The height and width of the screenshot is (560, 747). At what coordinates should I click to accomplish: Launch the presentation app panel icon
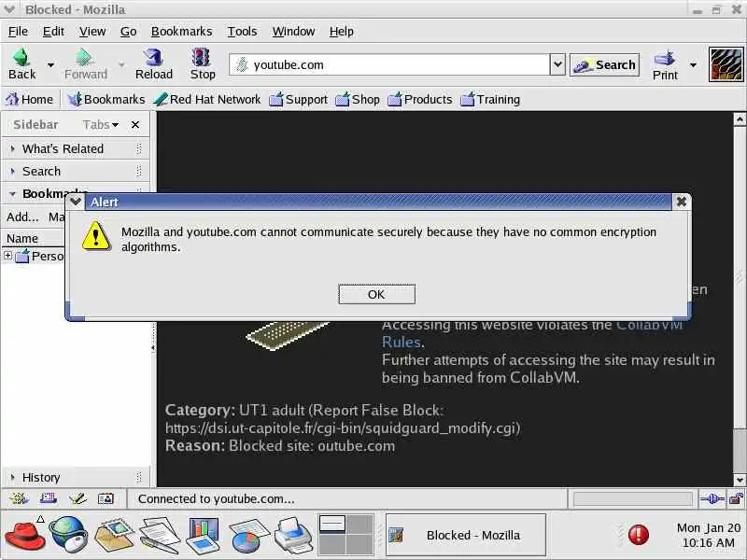click(x=204, y=535)
